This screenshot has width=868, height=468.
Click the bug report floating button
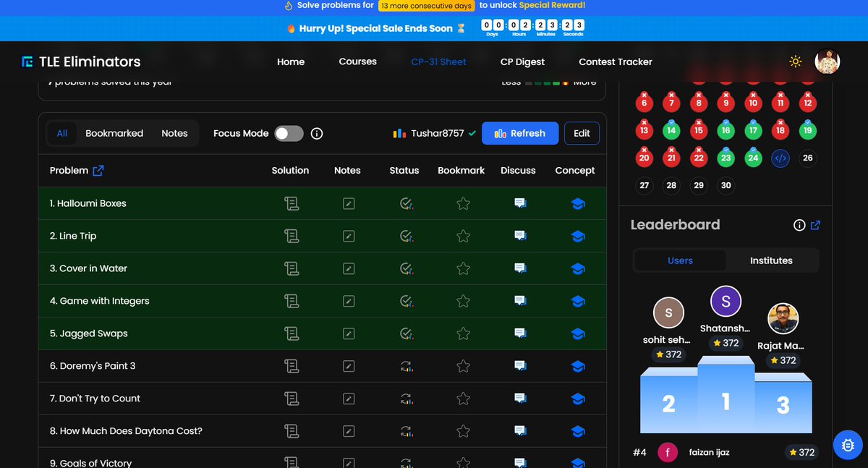pyautogui.click(x=848, y=445)
